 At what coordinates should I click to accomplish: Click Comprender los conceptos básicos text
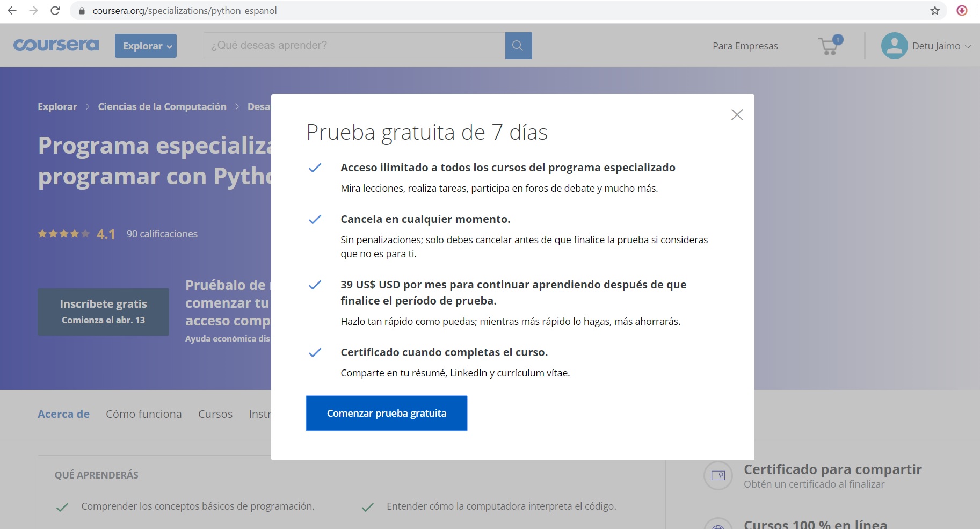tap(198, 506)
